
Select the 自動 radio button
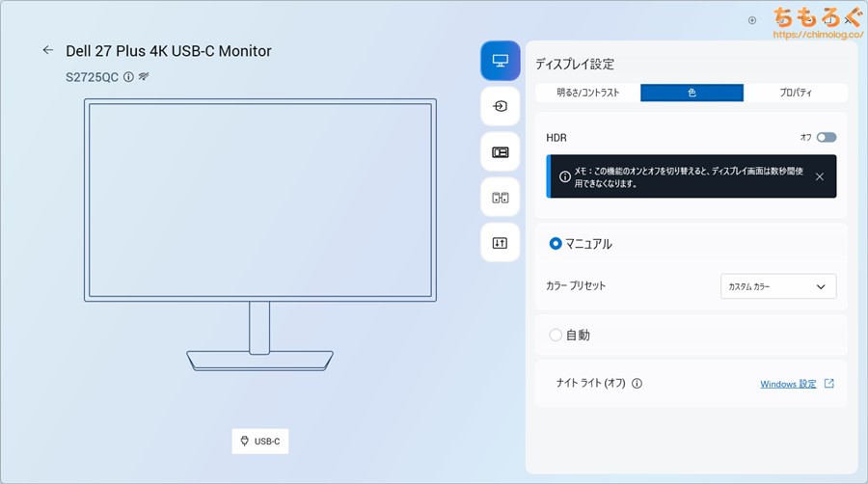coord(556,335)
